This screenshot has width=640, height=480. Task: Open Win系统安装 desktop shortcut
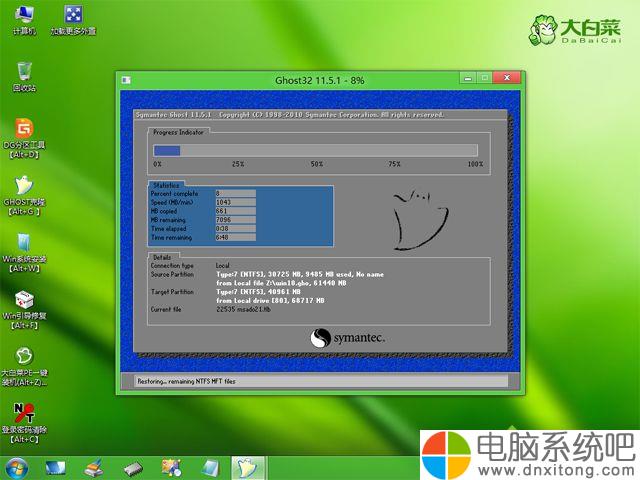pos(24,252)
